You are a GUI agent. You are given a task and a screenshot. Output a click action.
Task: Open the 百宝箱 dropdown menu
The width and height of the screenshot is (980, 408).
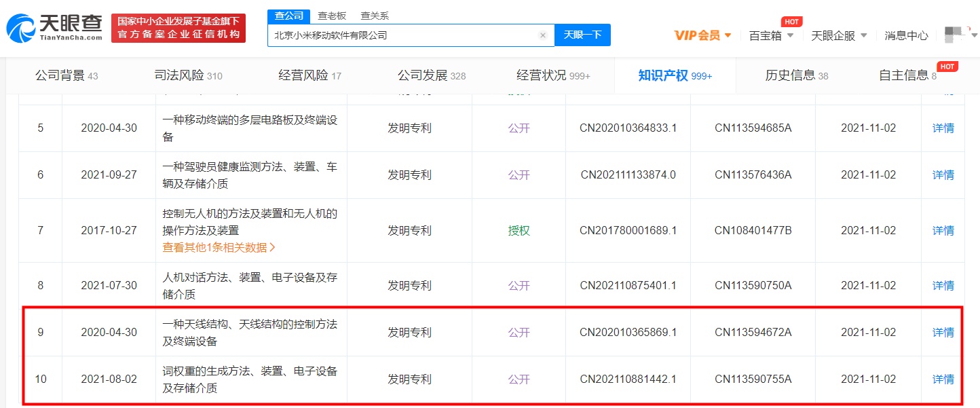point(771,35)
